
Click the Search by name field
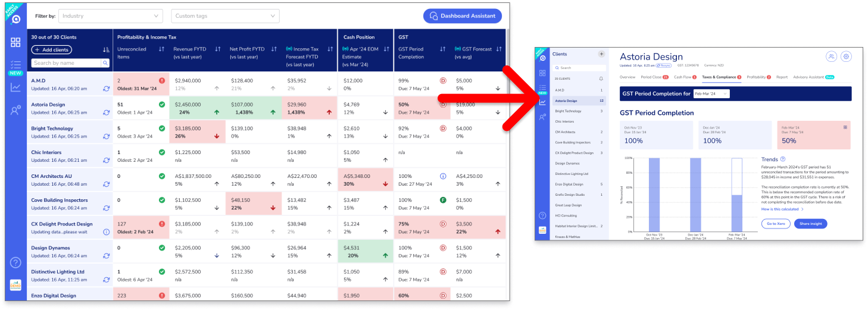tap(66, 62)
